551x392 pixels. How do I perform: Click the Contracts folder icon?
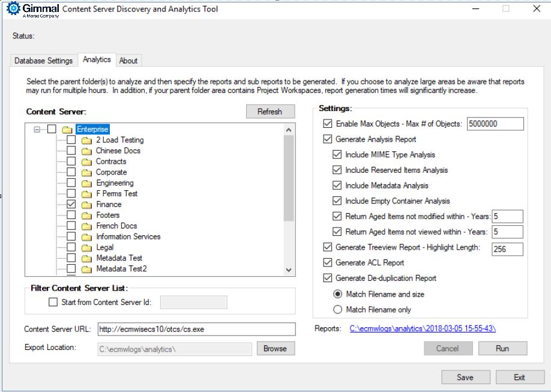tap(86, 161)
